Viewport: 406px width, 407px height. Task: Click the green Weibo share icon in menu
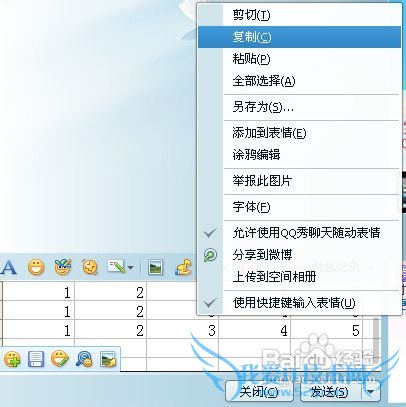[210, 255]
